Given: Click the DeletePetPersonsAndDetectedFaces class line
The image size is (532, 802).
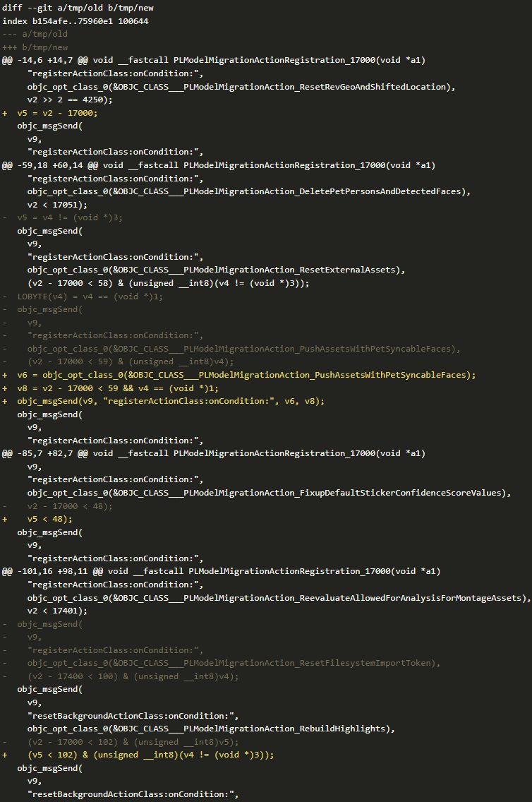Looking at the screenshot, I should [249, 191].
